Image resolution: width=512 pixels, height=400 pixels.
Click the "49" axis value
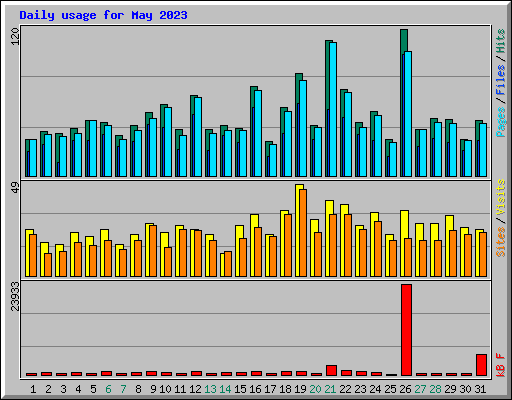point(15,187)
